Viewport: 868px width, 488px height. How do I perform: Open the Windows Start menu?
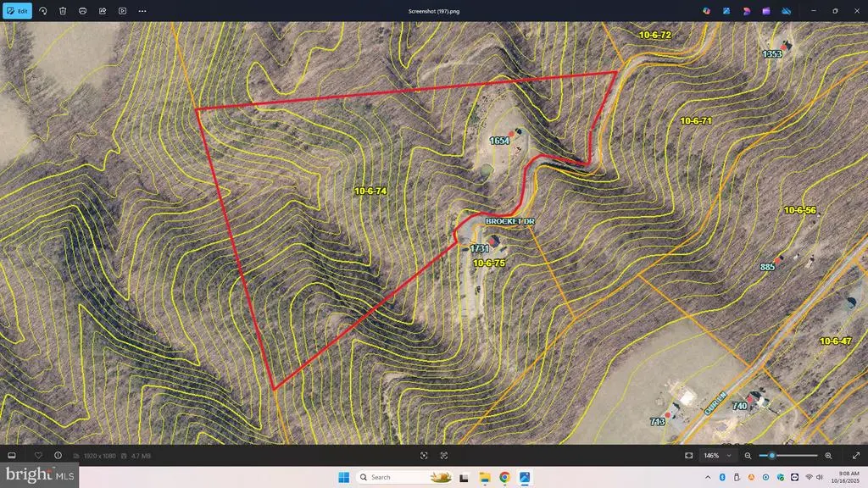point(342,477)
